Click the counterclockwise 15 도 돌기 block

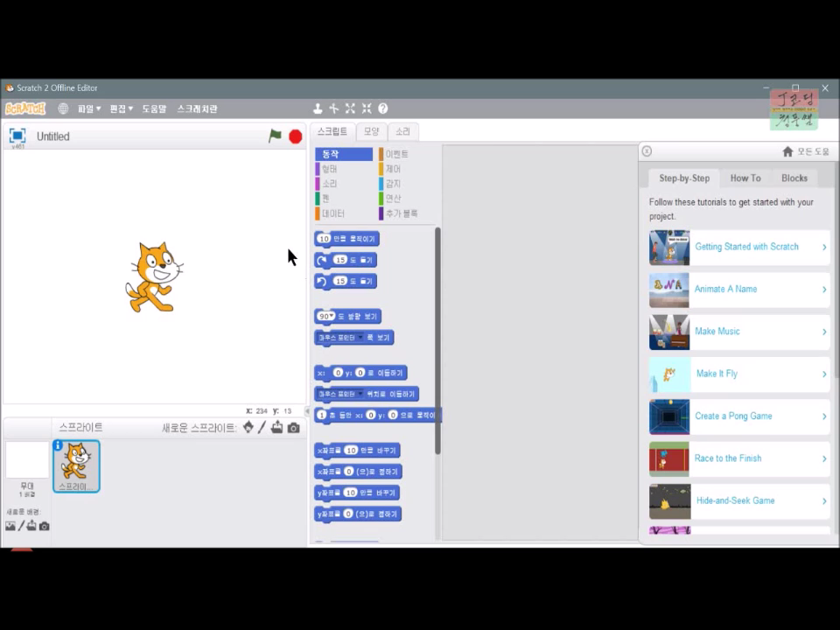(x=346, y=281)
